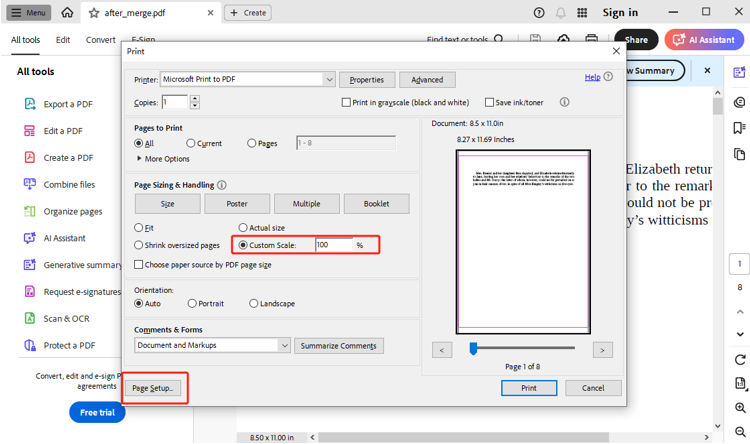
Task: Choose Auto orientation
Action: coord(139,303)
